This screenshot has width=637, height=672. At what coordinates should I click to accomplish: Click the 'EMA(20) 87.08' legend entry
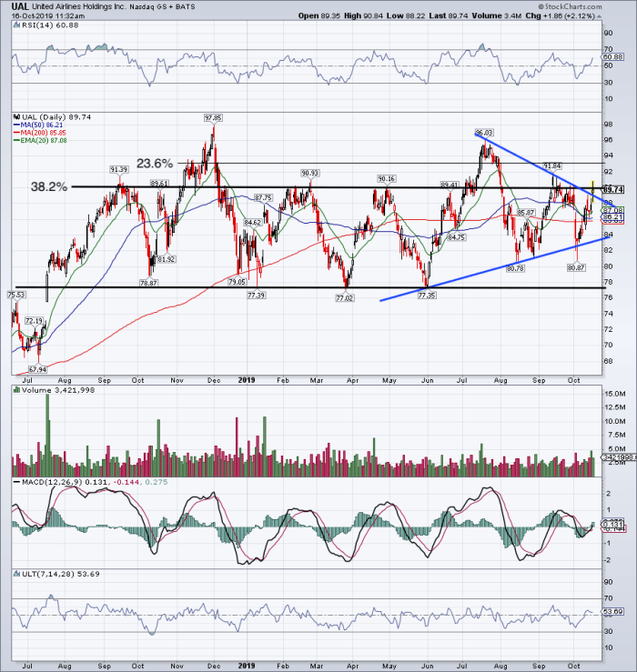40,141
